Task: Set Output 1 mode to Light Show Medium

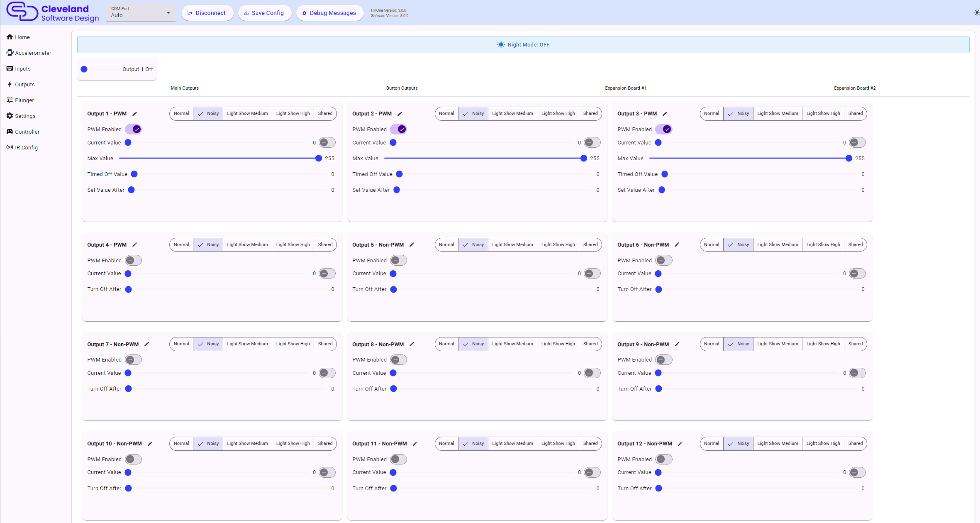Action: [247, 113]
